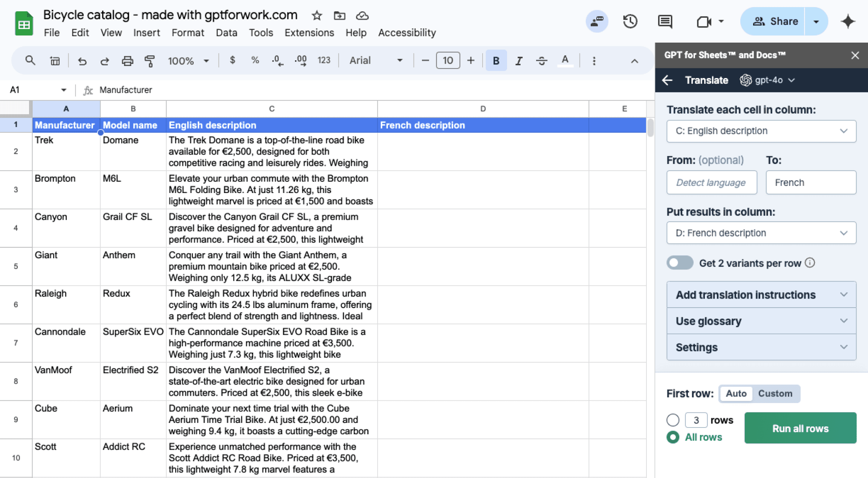Open the Arial font dropdown
Screen dimensions: 868x478
[x=376, y=60]
